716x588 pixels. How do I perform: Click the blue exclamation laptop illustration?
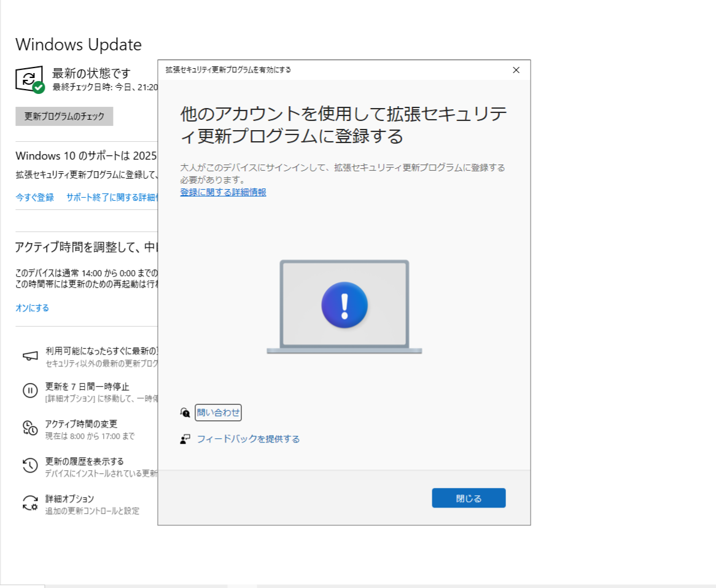[x=344, y=304]
